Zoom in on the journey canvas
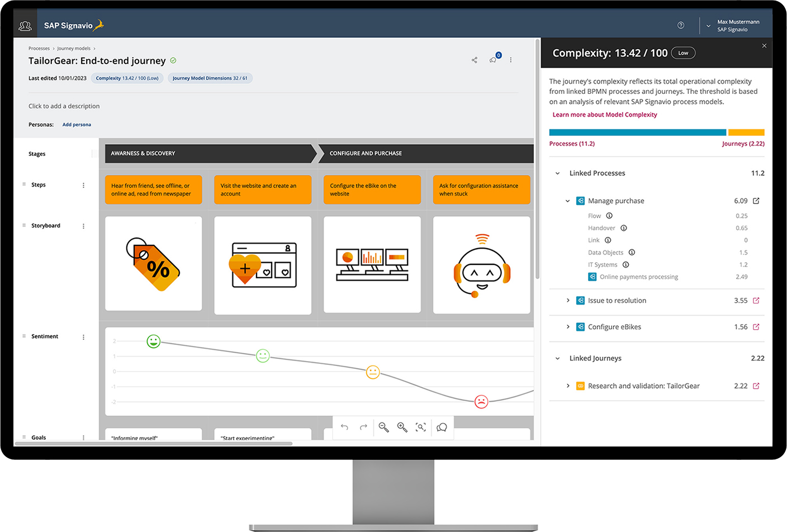 pos(402,427)
